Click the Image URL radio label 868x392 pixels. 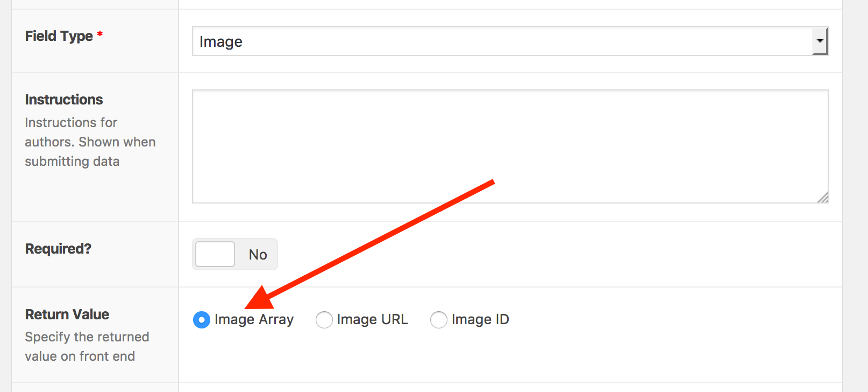tap(372, 319)
